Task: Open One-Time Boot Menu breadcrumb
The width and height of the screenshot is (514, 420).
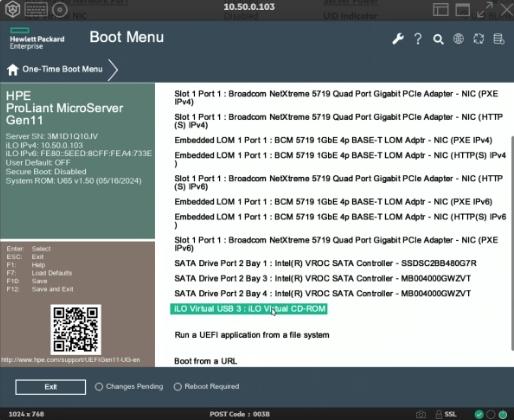Action: tap(62, 69)
